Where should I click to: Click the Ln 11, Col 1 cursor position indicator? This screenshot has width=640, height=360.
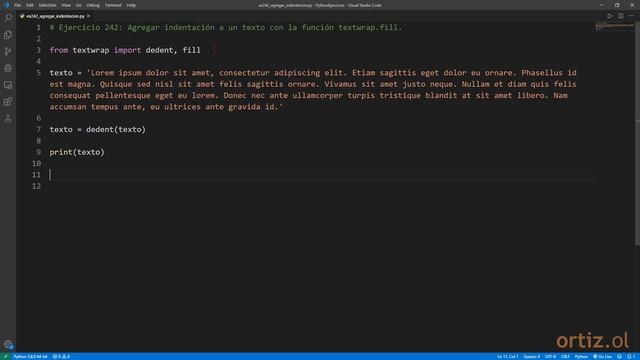pyautogui.click(x=507, y=356)
